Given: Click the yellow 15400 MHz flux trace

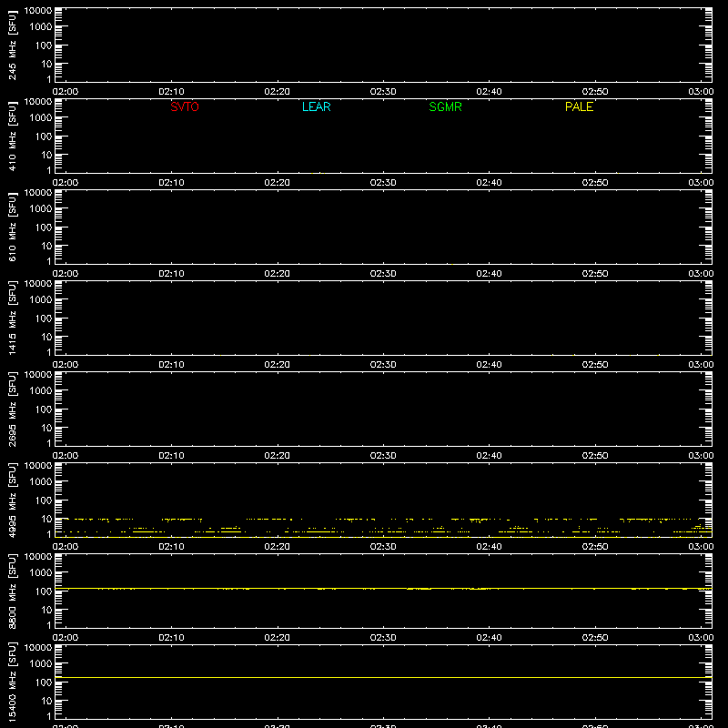Looking at the screenshot, I should pos(383,677).
